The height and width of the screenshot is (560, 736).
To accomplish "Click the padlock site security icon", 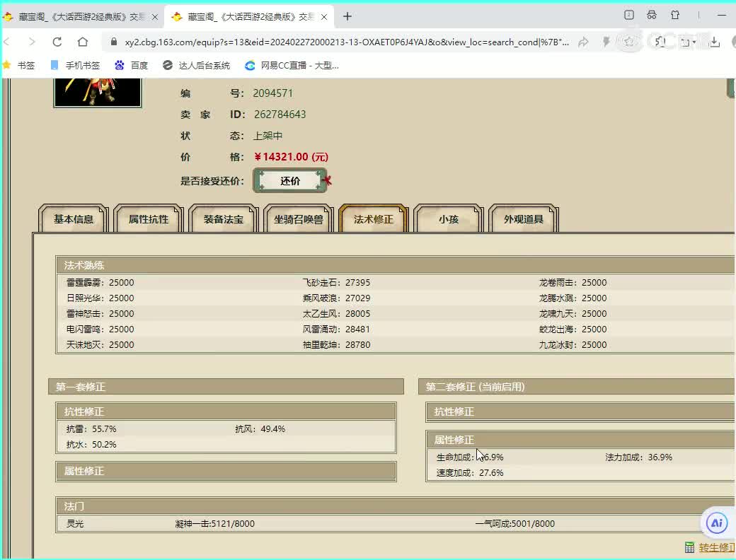I will (114, 42).
